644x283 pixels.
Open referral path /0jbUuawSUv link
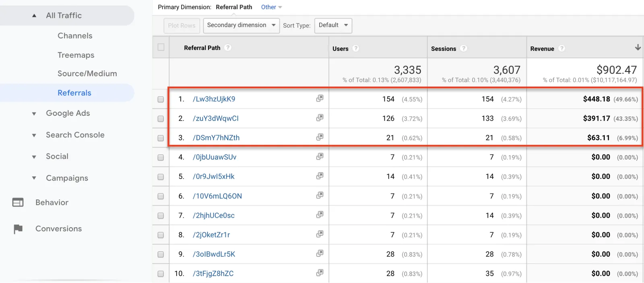(214, 157)
